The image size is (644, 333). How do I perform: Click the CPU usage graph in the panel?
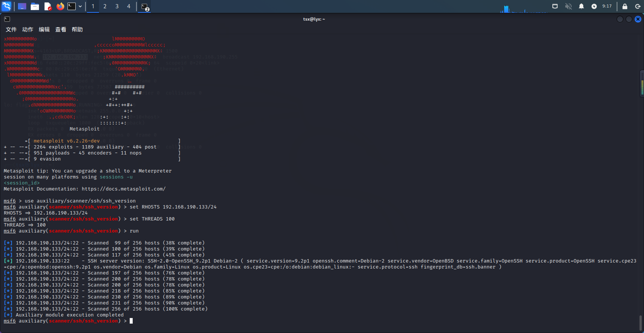(x=524, y=8)
